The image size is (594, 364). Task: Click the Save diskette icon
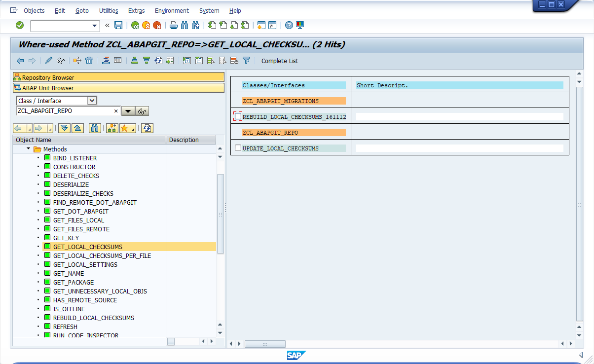tap(118, 25)
